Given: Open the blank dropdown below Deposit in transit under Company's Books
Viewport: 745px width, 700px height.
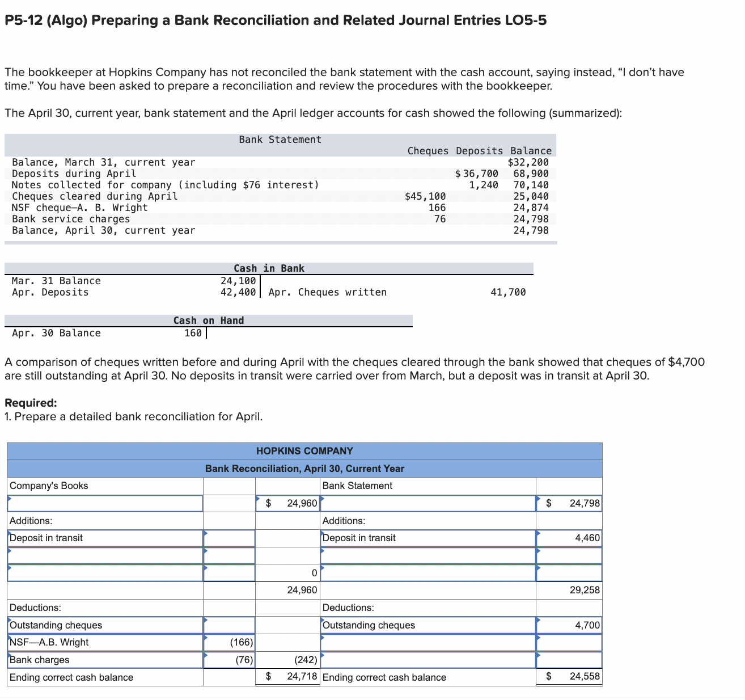Looking at the screenshot, I should click(x=105, y=555).
